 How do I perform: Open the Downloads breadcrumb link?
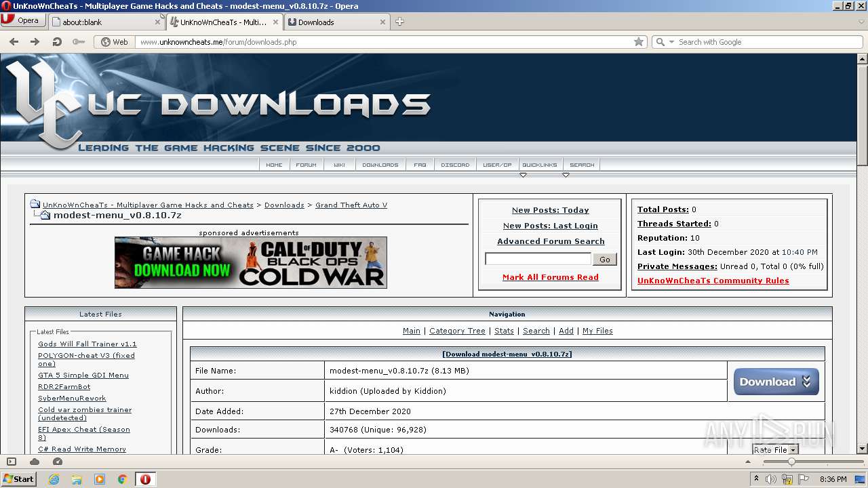284,205
